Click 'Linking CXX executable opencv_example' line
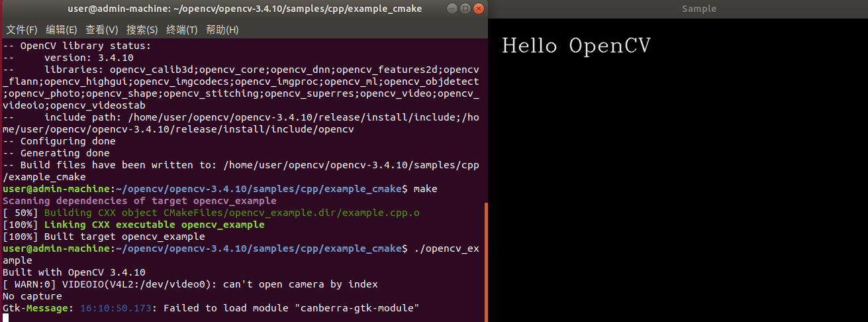868x322 pixels. click(x=134, y=225)
